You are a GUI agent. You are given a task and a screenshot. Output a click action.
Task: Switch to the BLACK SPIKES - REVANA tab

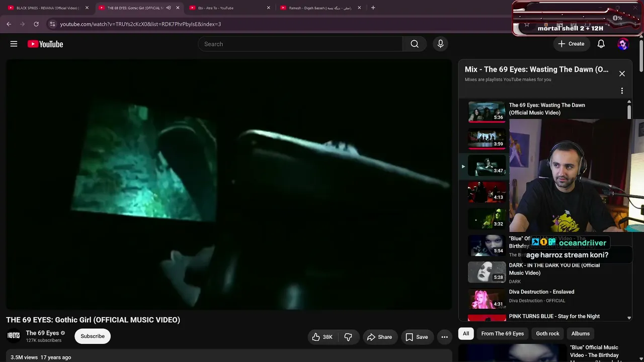(47, 8)
